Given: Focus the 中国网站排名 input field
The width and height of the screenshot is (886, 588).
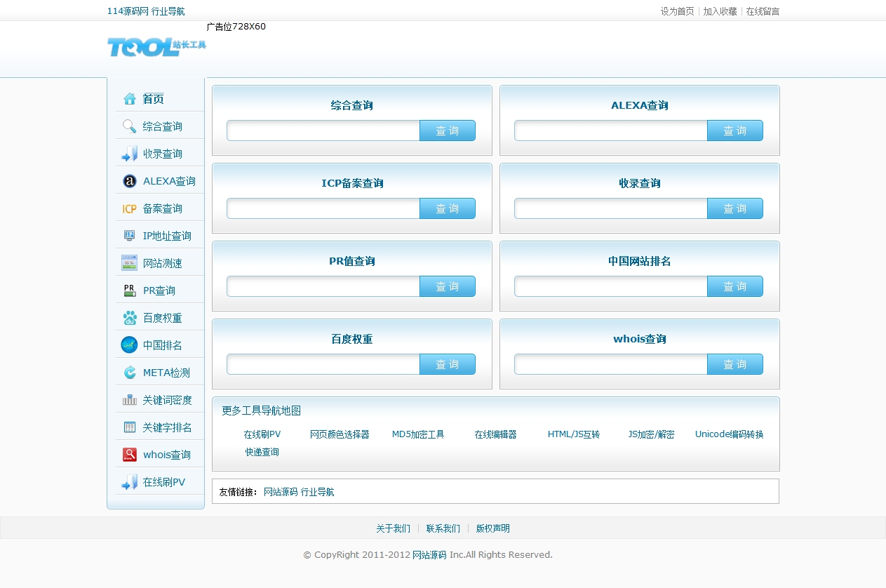Looking at the screenshot, I should pos(611,286).
